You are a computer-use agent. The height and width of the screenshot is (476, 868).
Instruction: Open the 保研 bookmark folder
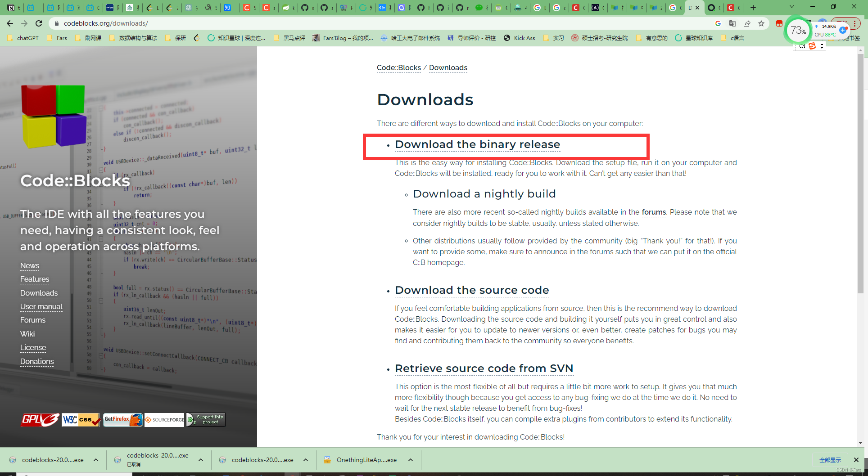[176, 38]
